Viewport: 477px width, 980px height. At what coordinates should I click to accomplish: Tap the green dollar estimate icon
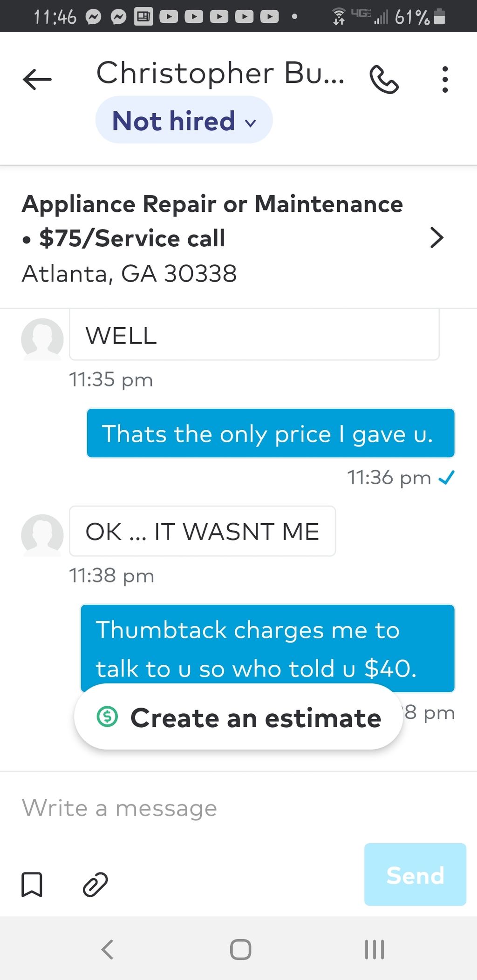click(107, 716)
